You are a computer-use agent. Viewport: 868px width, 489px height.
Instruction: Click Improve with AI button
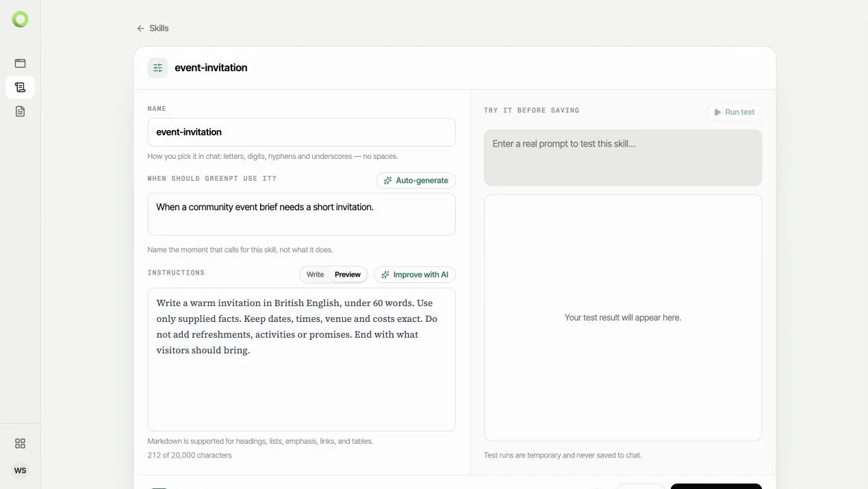(x=415, y=275)
